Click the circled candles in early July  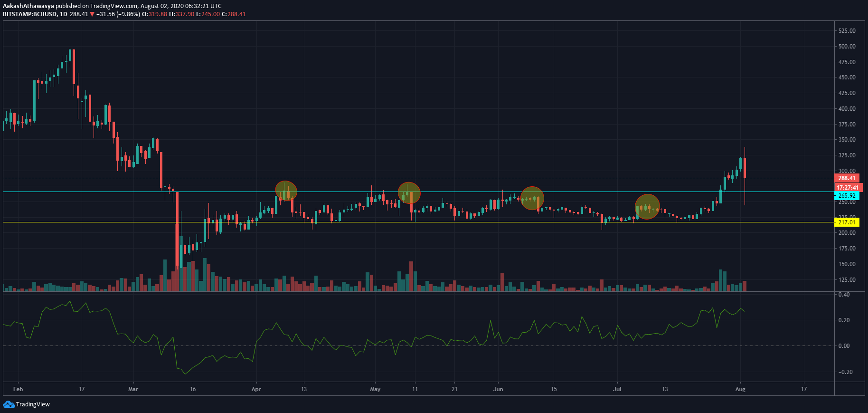(x=648, y=207)
